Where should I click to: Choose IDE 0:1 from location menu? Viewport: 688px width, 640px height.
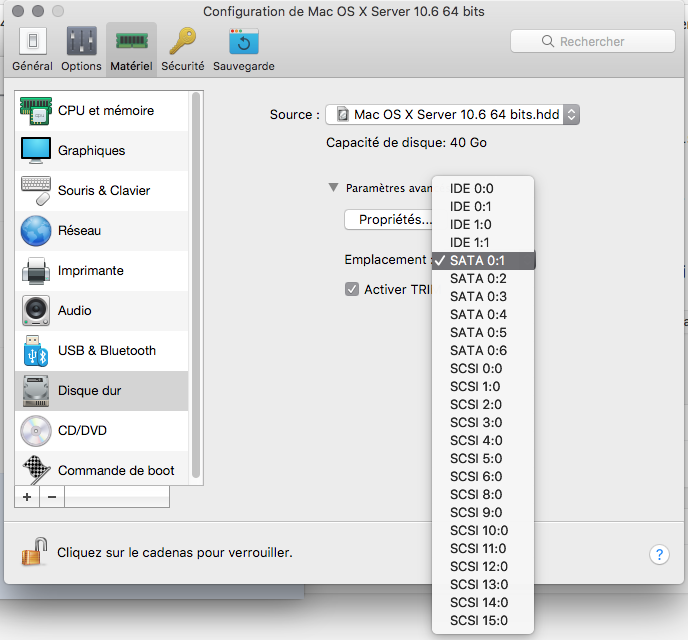tap(483, 207)
